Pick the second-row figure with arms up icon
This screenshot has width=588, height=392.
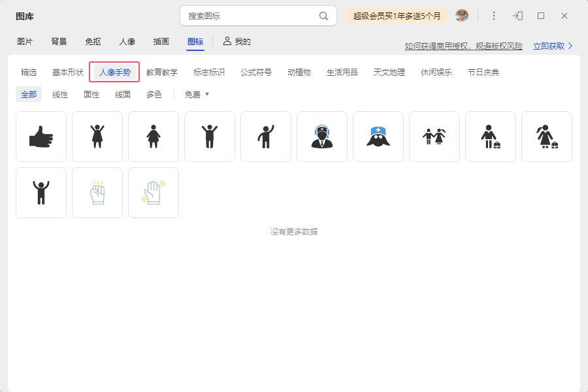(41, 193)
